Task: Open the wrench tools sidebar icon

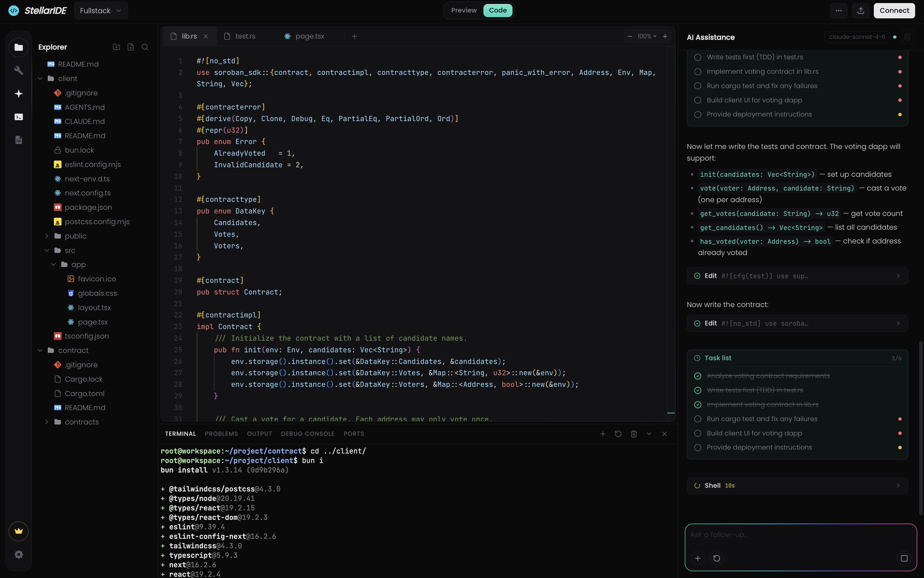Action: (18, 70)
